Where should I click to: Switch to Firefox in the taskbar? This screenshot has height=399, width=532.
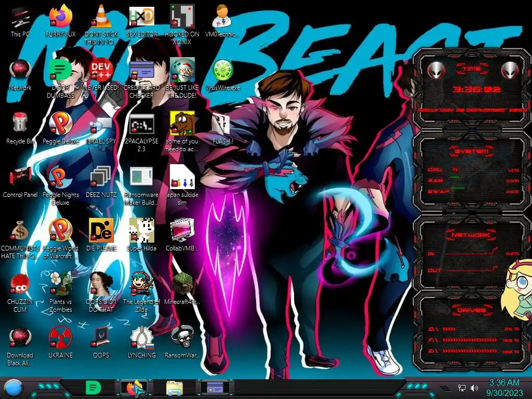(134, 388)
